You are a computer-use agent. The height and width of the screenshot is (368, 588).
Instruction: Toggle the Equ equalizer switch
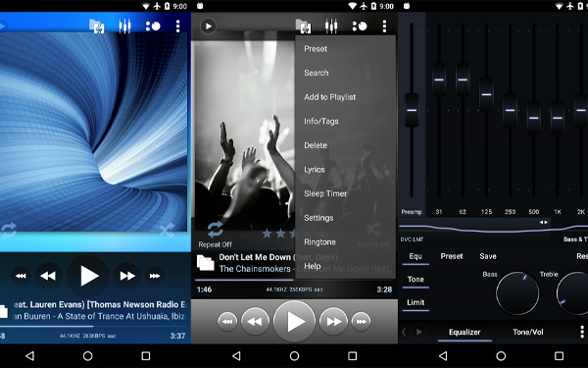click(416, 256)
